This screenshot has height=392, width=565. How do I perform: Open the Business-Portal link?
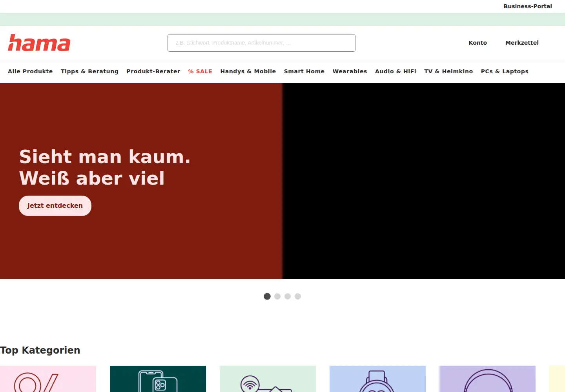click(527, 6)
